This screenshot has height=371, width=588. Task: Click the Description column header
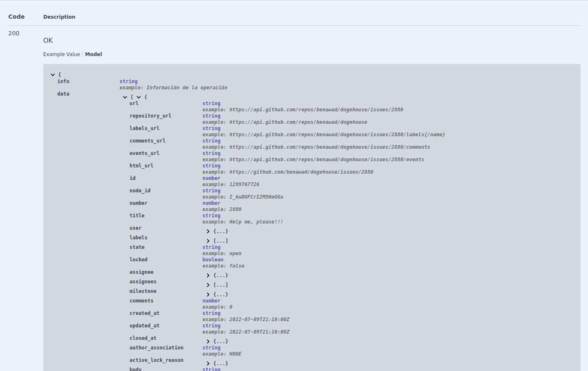[x=59, y=17]
